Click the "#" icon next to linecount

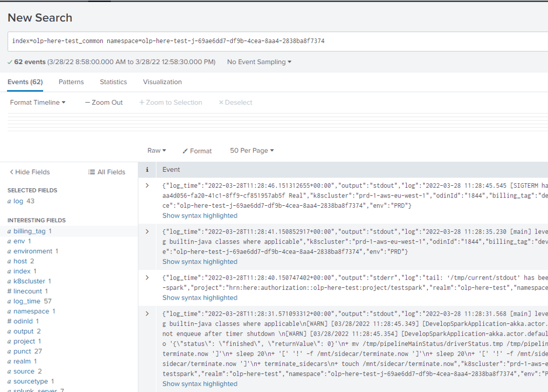[9, 291]
